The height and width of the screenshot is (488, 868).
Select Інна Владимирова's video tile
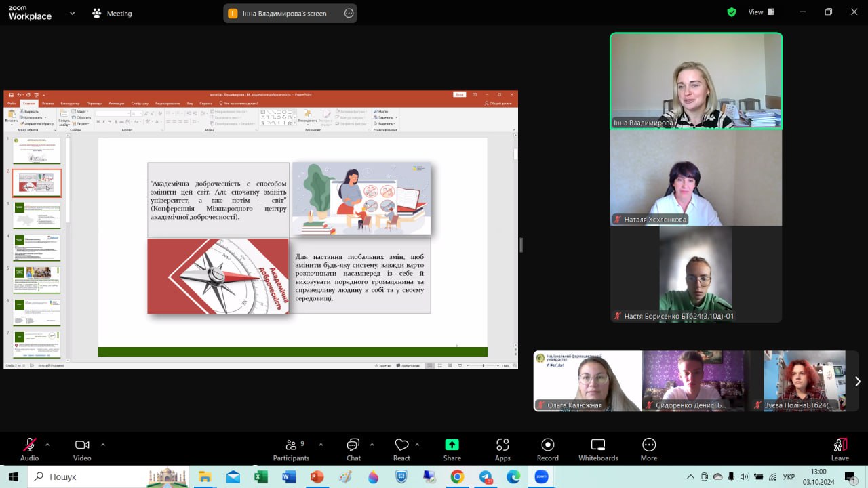pyautogui.click(x=696, y=81)
